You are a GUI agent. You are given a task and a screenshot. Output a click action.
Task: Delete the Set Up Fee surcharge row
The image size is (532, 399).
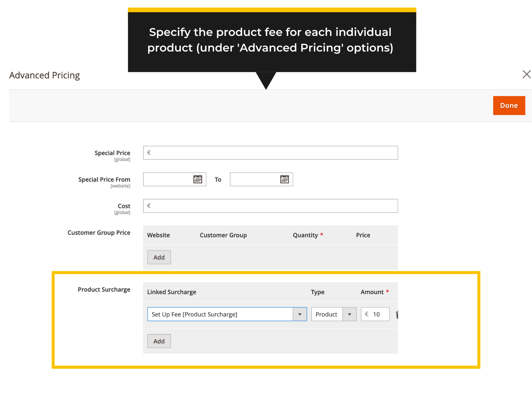(397, 314)
